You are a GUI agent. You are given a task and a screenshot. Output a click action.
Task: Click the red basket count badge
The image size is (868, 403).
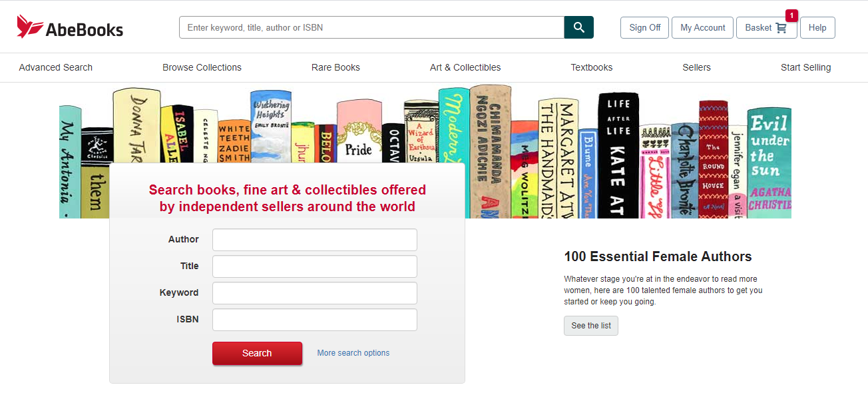coord(791,15)
